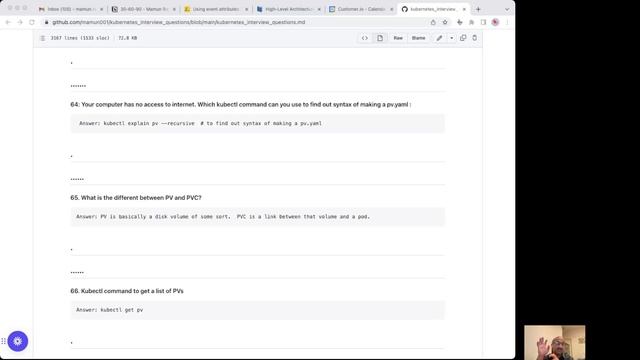Close the High-Level Architecture tab

pos(319,9)
